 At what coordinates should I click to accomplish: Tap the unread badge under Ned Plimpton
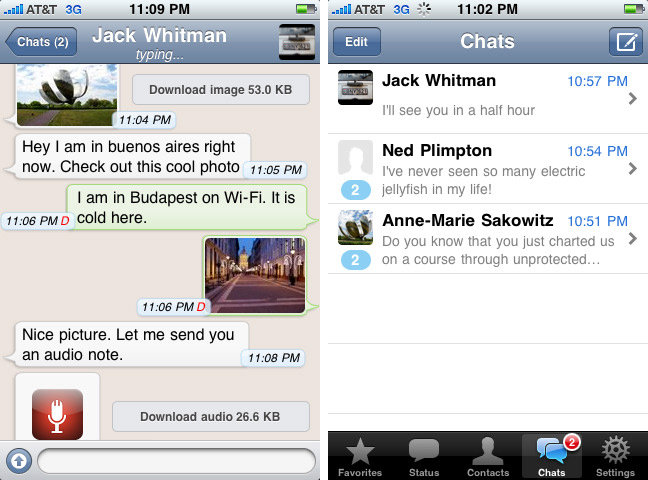coord(355,190)
